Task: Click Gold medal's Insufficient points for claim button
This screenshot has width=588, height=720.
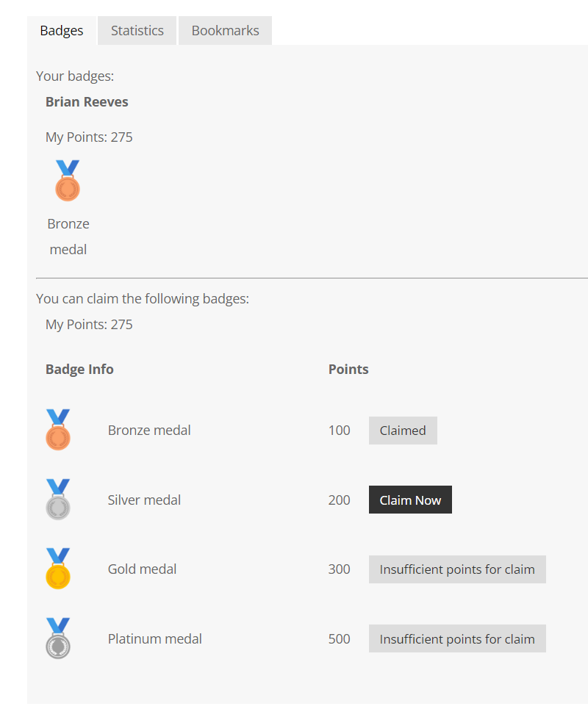Action: click(x=457, y=569)
